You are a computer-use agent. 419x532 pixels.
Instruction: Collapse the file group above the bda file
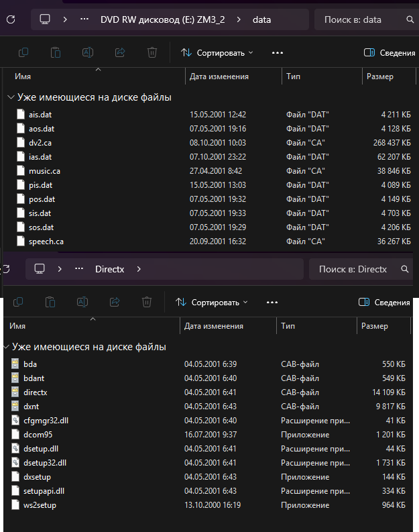coord(6,347)
